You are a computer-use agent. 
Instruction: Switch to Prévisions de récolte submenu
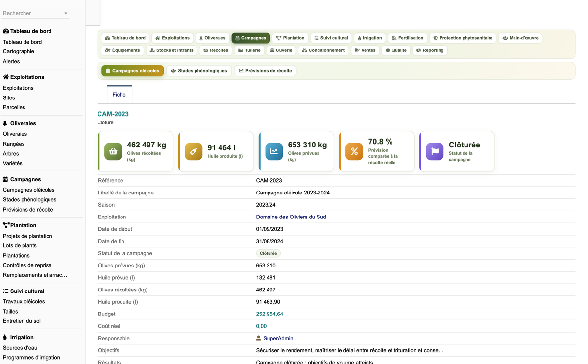tap(265, 71)
